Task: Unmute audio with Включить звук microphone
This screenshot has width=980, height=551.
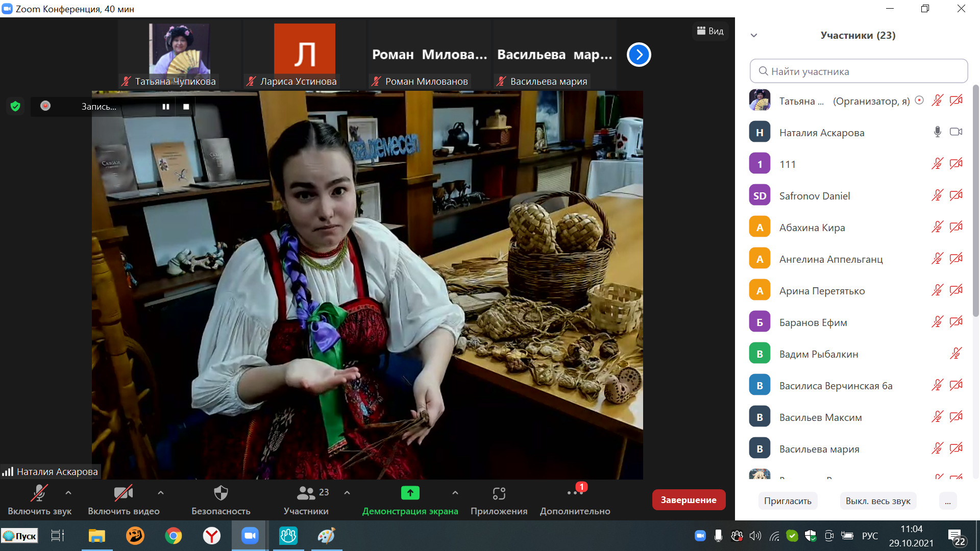Action: (x=39, y=500)
